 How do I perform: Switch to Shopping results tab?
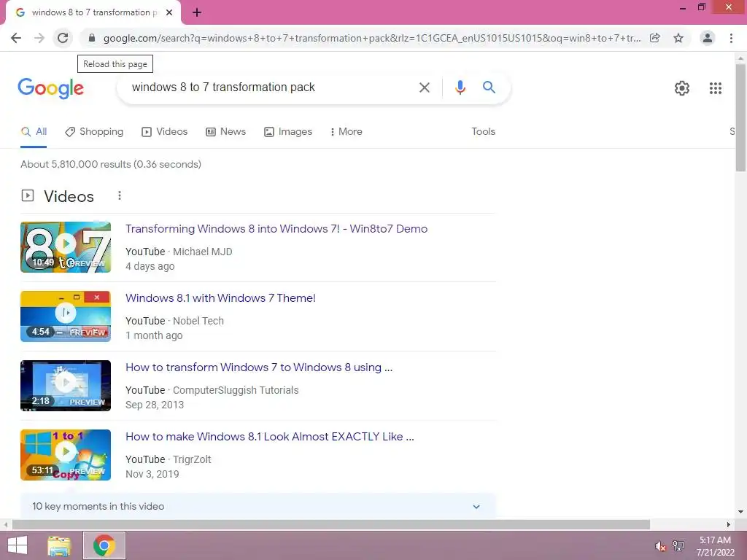[94, 132]
